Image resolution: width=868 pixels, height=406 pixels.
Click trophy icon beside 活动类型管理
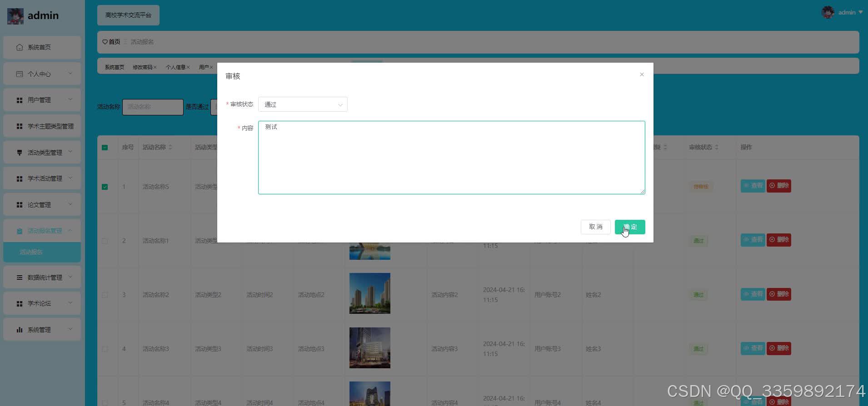click(20, 153)
